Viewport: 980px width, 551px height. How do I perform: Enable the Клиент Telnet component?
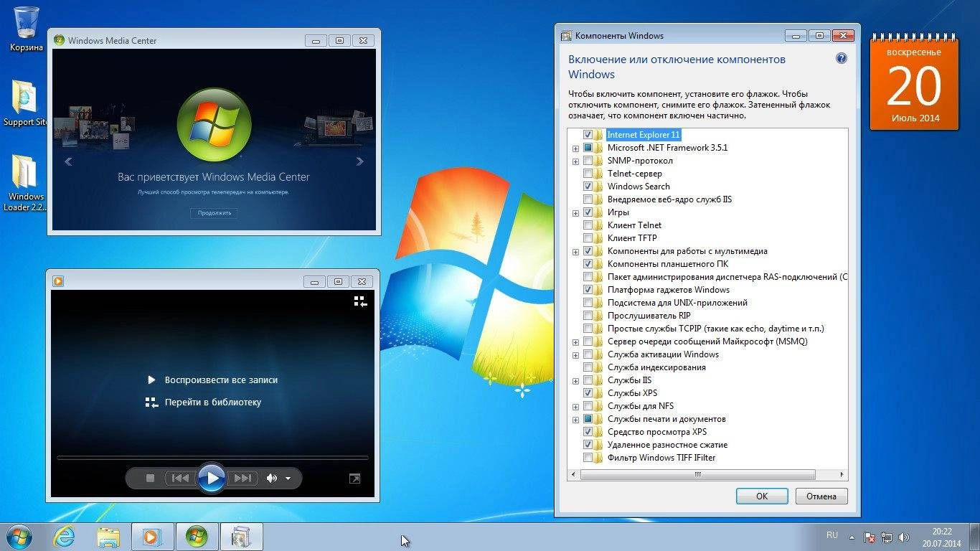coord(588,225)
